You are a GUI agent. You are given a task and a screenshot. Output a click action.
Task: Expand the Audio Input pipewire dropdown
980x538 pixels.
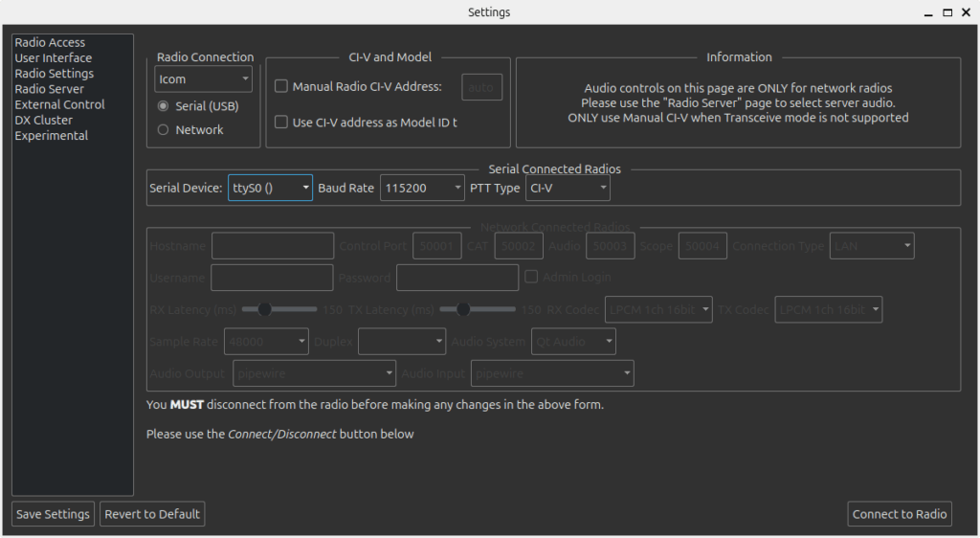tap(552, 373)
